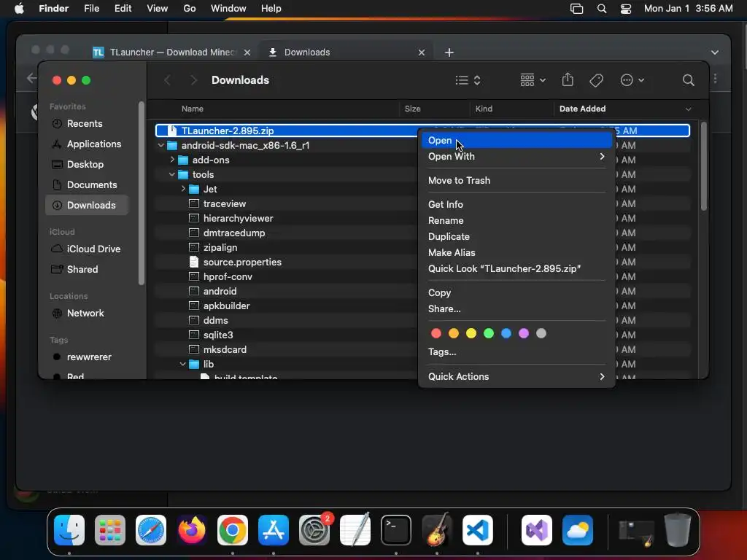Open Control Center in the menu bar
Image resolution: width=747 pixels, height=560 pixels.
(x=625, y=9)
